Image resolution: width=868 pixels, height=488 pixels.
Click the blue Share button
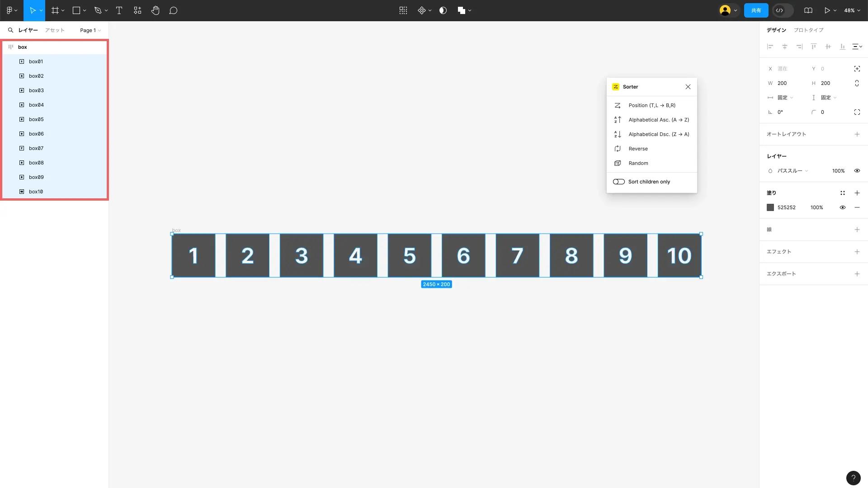click(x=756, y=10)
